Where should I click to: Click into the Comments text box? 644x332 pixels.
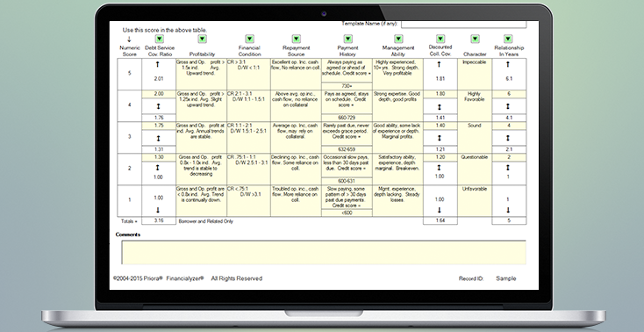pyautogui.click(x=324, y=252)
